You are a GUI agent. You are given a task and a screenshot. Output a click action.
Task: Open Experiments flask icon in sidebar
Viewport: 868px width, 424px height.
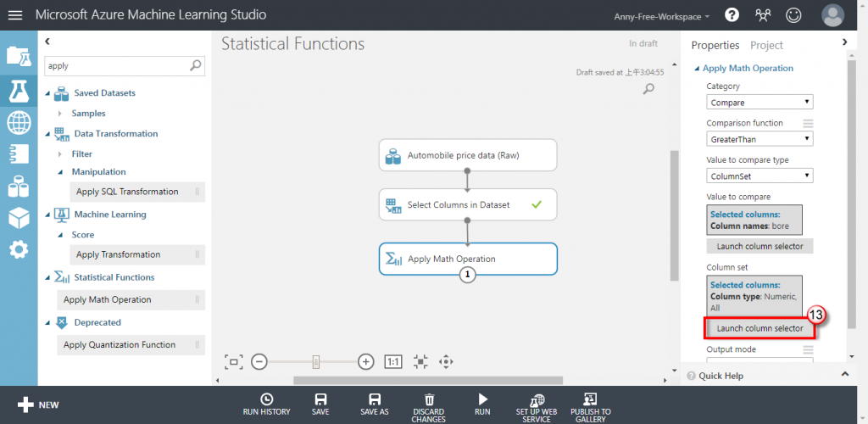19,91
